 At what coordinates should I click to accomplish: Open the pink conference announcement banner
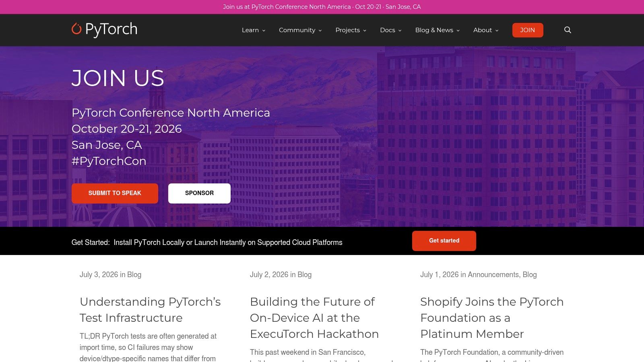[x=322, y=7]
